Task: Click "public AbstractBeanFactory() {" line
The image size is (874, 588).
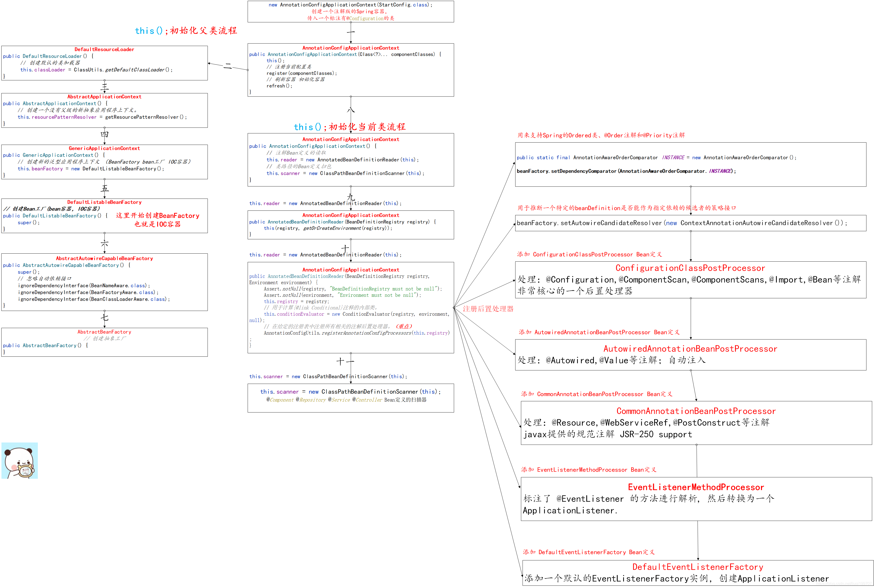Action: pyautogui.click(x=45, y=345)
